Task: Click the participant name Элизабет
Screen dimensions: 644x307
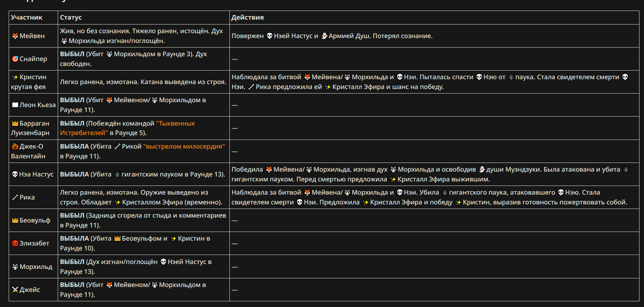Action: point(34,243)
